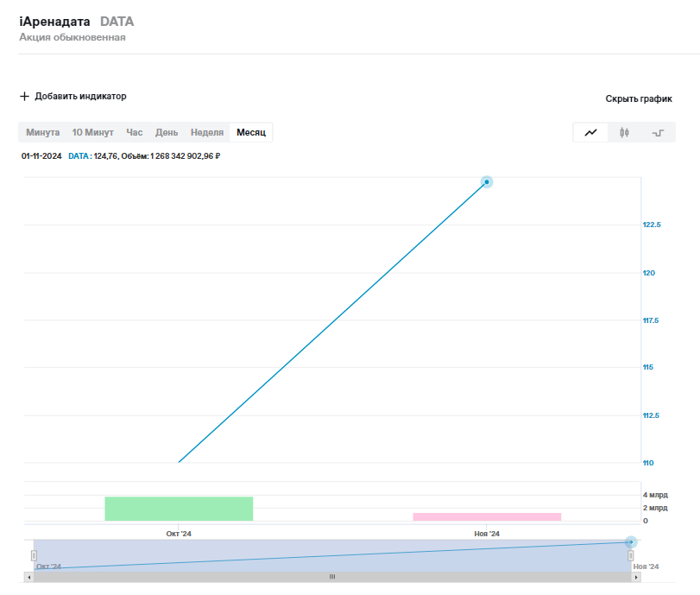
Task: Click the highlighted November data point
Action: pos(487,182)
